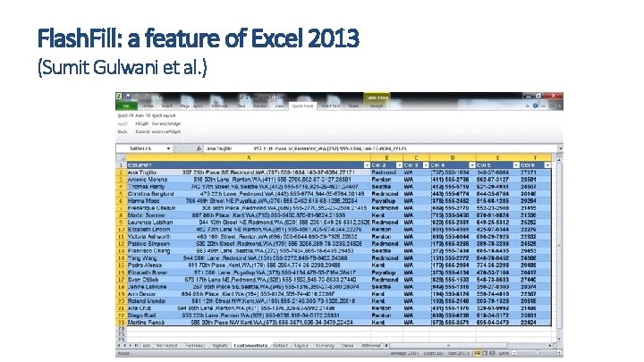Open the Col 4 filter dropdown
This screenshot has width=644, height=362.
(x=472, y=165)
